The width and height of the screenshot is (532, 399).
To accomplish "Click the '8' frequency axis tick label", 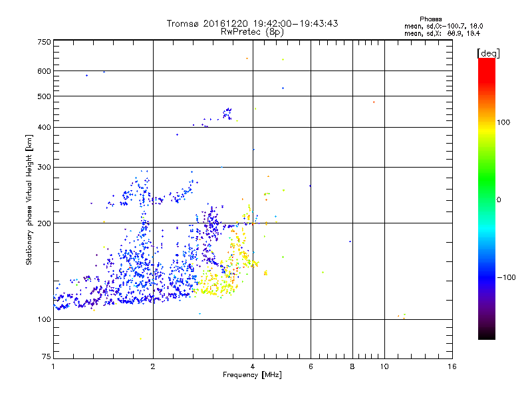I will click(352, 366).
